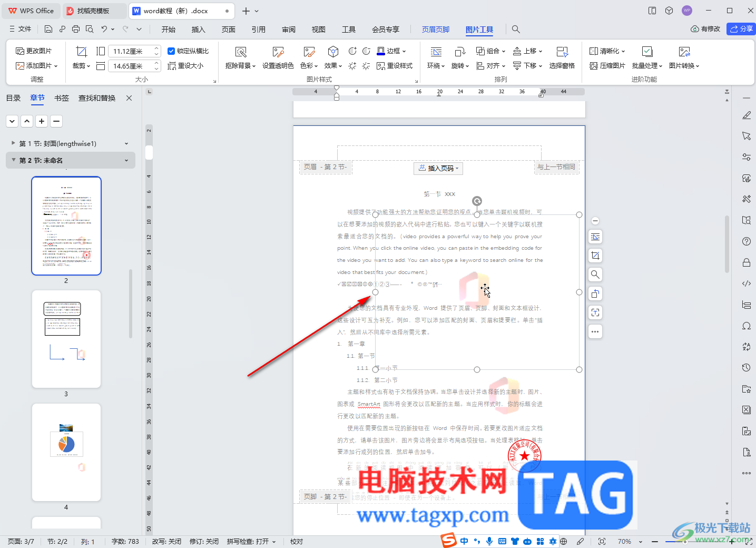Click the floating more options ellipsis

point(595,331)
